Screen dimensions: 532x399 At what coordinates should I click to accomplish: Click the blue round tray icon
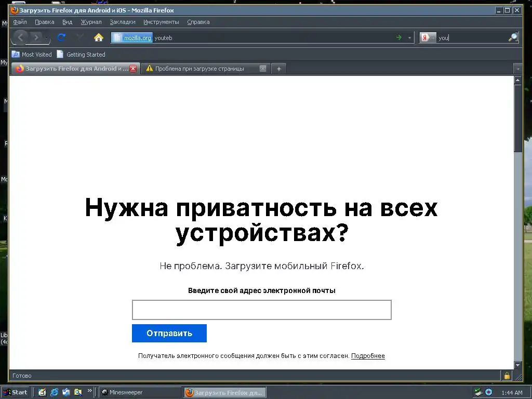[x=488, y=392]
